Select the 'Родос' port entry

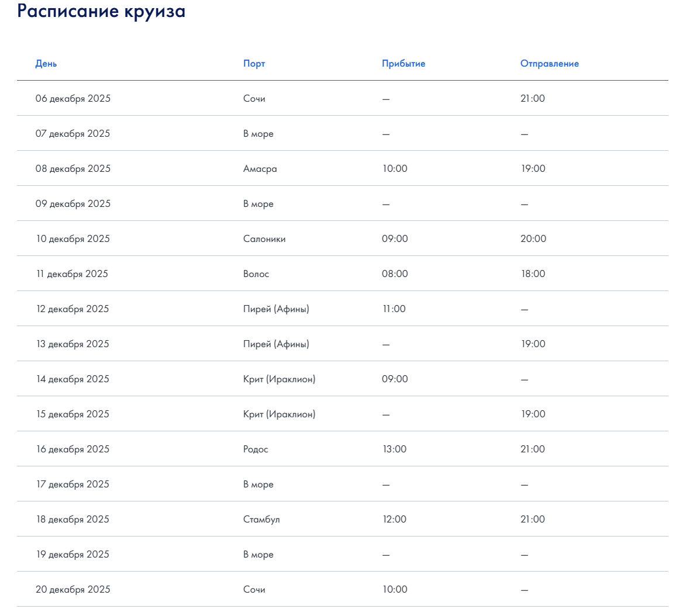257,449
